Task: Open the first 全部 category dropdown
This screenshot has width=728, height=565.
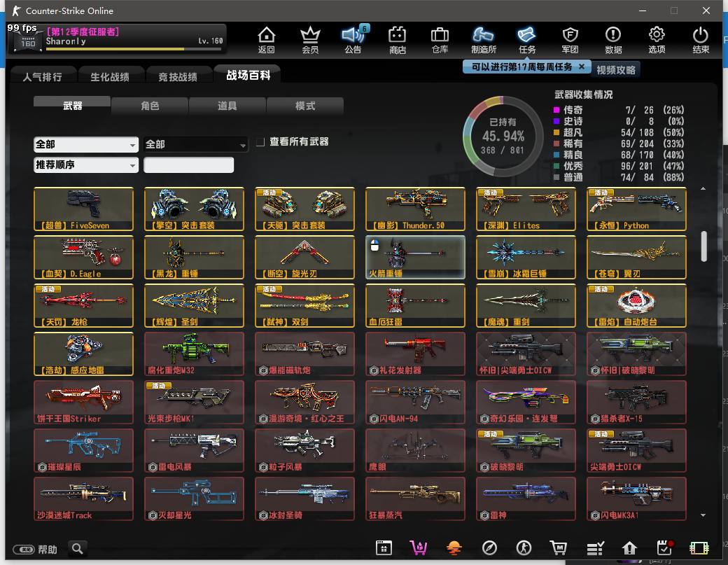Action: (x=86, y=144)
